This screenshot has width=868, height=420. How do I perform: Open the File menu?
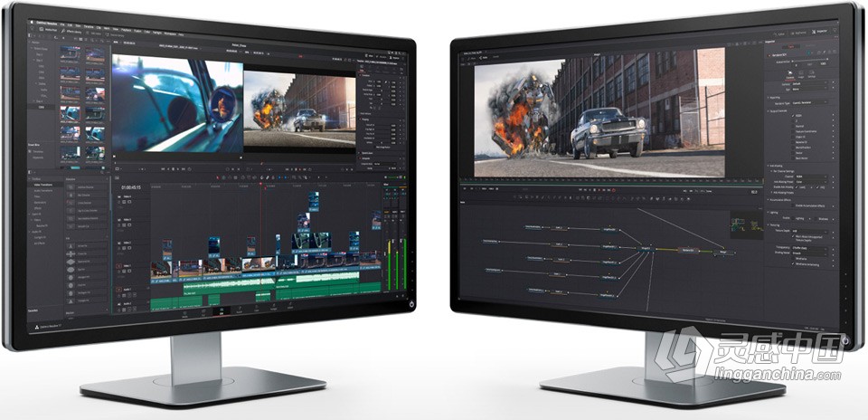(x=62, y=24)
